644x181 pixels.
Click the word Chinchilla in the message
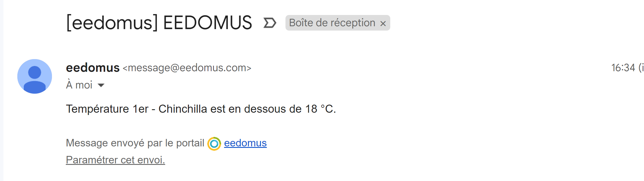pos(183,109)
